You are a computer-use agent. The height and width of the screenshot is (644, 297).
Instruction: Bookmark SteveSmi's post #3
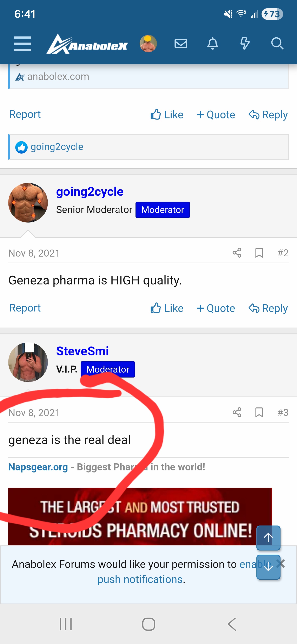click(x=259, y=412)
